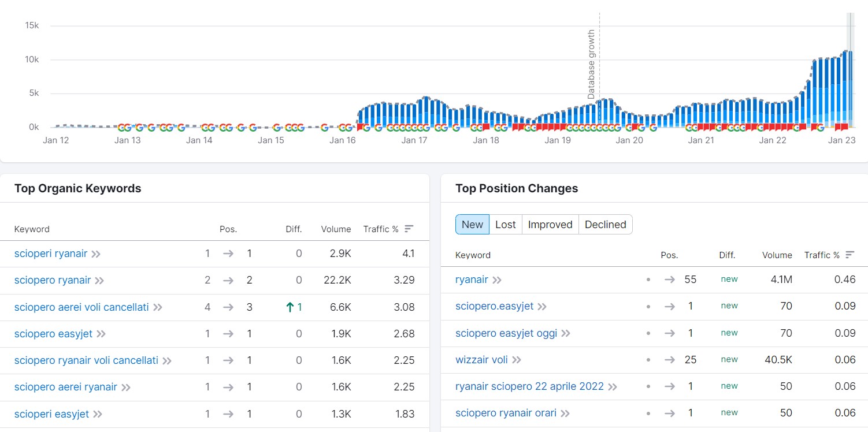This screenshot has width=868, height=432.
Task: Click the Volume header in Top Organic Keywords
Action: point(336,229)
